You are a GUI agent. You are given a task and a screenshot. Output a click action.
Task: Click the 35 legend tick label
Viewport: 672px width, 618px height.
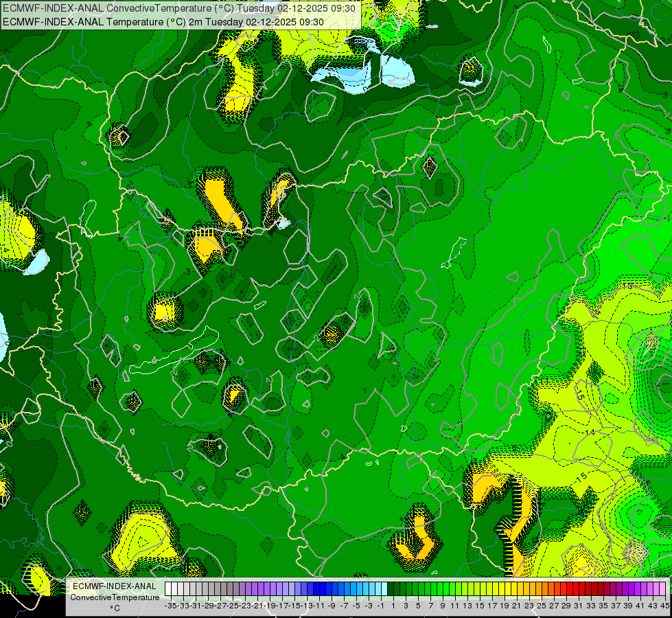tap(603, 606)
